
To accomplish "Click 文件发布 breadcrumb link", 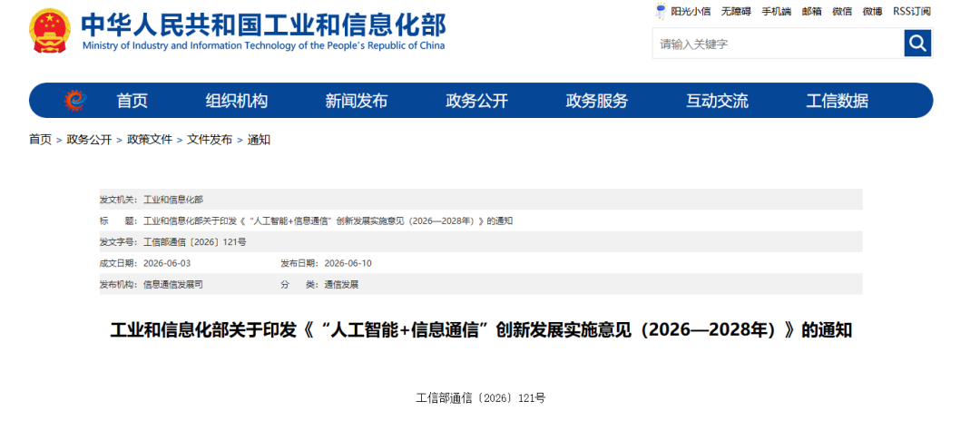I will [x=210, y=140].
